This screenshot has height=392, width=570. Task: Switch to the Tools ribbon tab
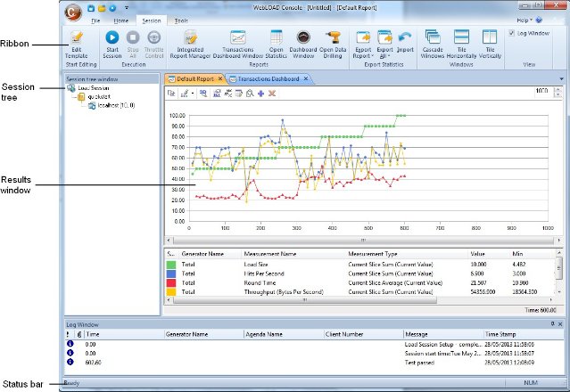pos(181,19)
